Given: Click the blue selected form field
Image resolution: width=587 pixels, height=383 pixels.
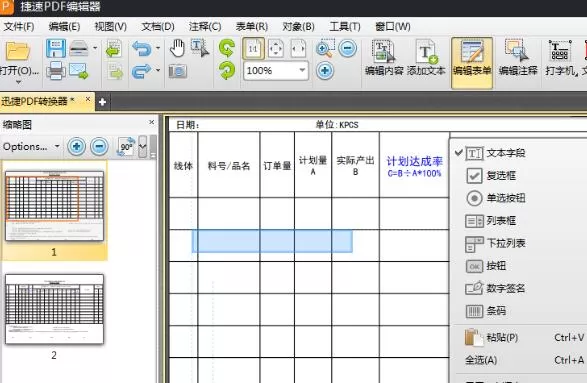Looking at the screenshot, I should pyautogui.click(x=272, y=241).
